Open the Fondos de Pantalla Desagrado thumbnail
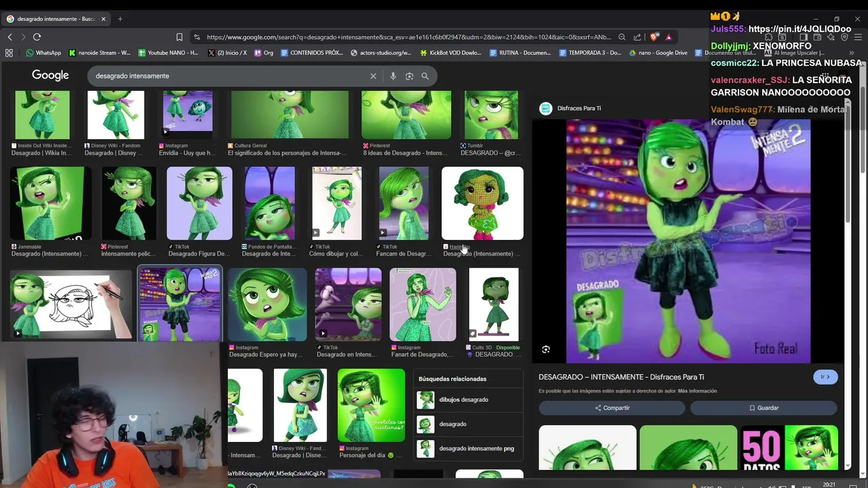The height and width of the screenshot is (488, 868). point(270,203)
